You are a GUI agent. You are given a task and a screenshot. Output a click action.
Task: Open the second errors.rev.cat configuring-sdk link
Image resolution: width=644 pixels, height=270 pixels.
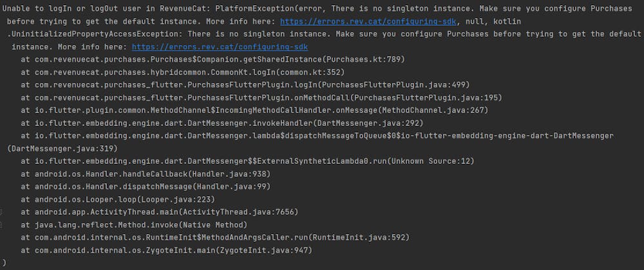click(219, 47)
